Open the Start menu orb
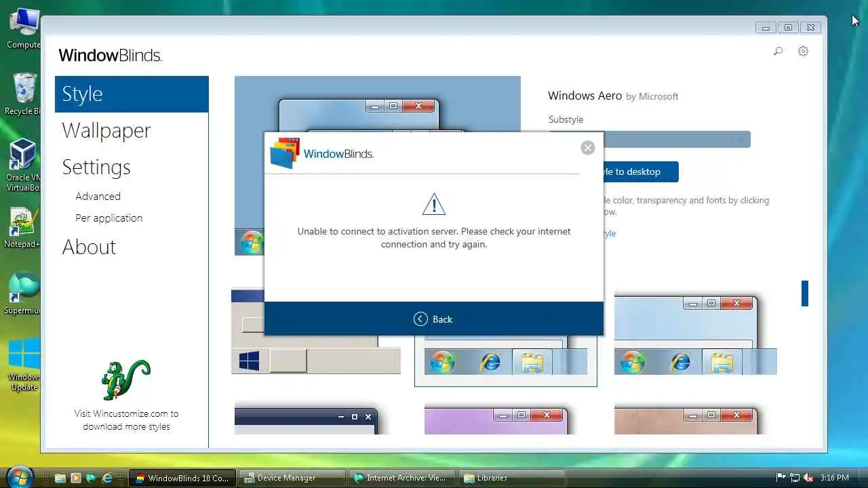The width and height of the screenshot is (868, 488). pos(18,476)
